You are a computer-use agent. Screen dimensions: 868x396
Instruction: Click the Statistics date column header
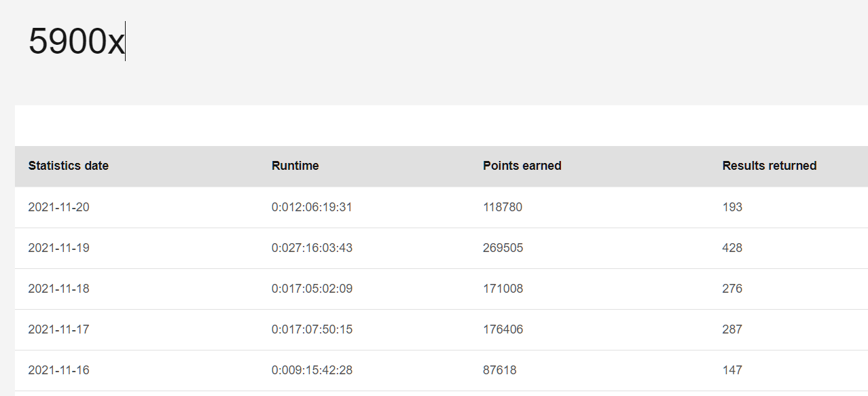click(68, 166)
